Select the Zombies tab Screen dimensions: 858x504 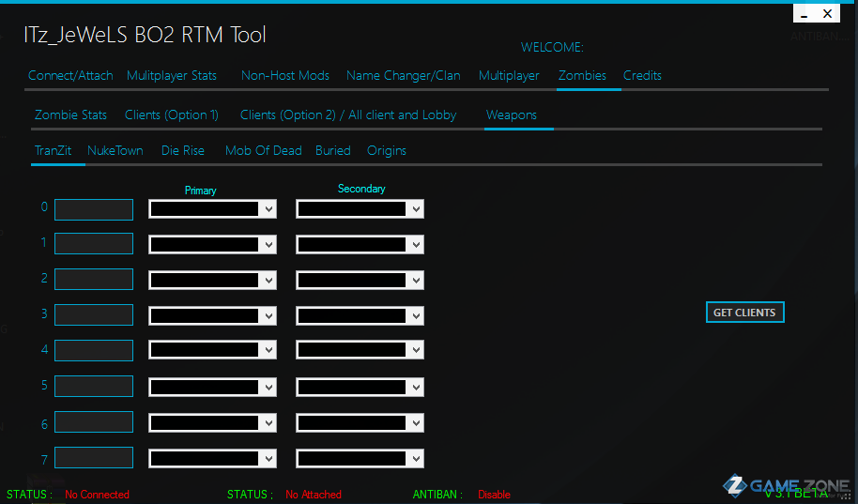click(x=582, y=75)
